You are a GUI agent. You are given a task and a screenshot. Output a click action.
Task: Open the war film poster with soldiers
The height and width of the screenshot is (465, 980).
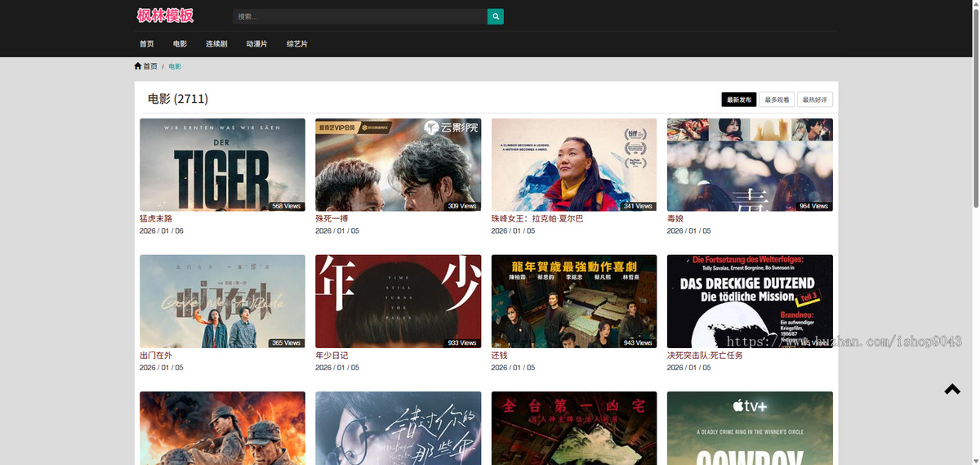(222, 428)
